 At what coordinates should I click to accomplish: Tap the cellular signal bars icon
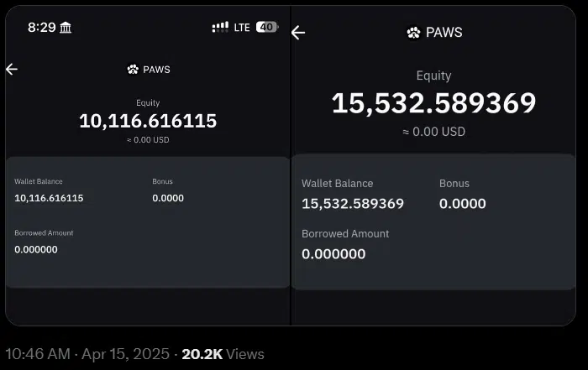point(220,27)
